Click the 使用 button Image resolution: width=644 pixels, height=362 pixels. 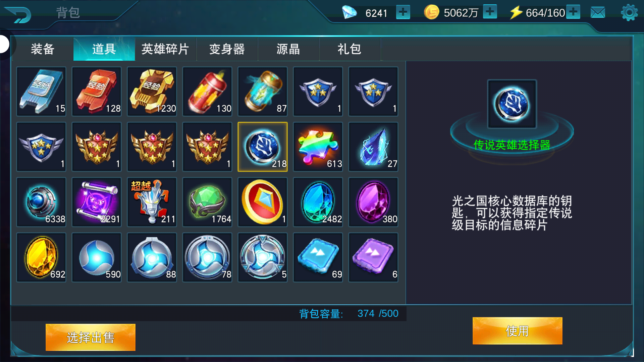point(517,331)
